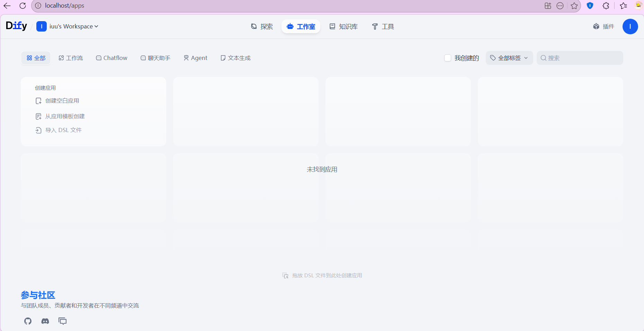Click the 参与社区 heading

pos(38,295)
